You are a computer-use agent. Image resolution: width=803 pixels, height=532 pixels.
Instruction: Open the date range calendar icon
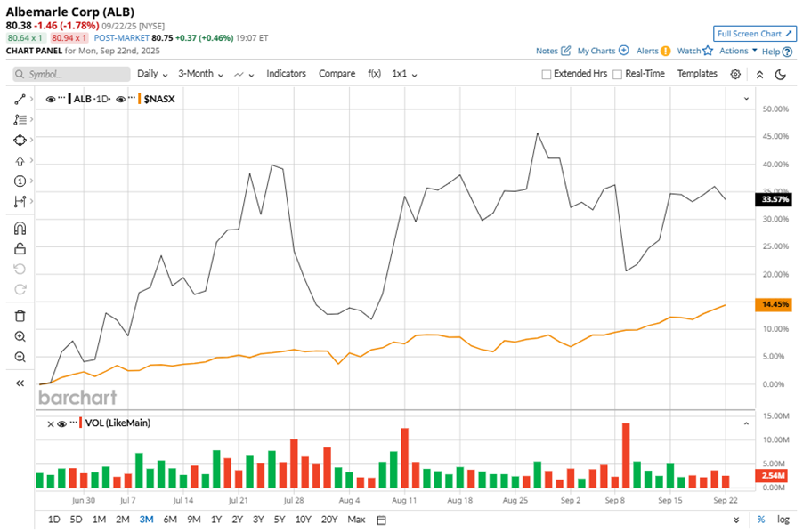(x=381, y=520)
